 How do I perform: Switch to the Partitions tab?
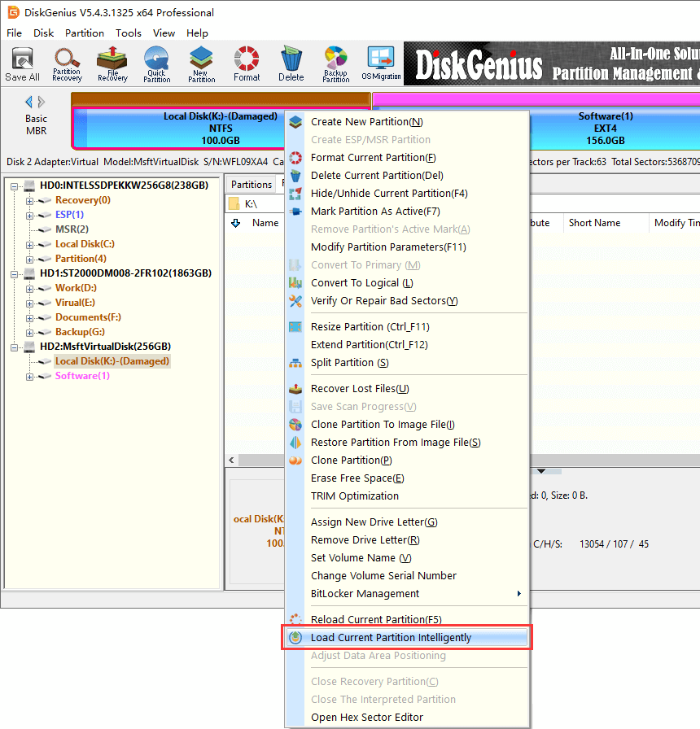point(252,185)
